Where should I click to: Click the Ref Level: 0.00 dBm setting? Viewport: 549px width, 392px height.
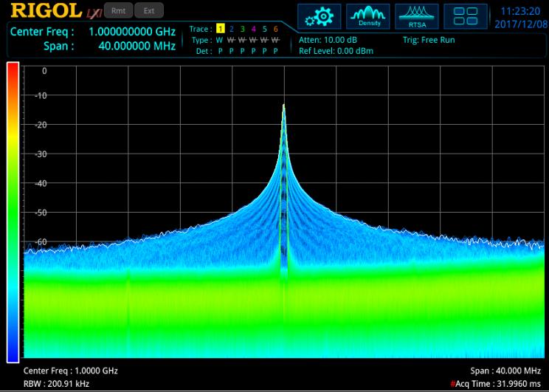coord(336,51)
